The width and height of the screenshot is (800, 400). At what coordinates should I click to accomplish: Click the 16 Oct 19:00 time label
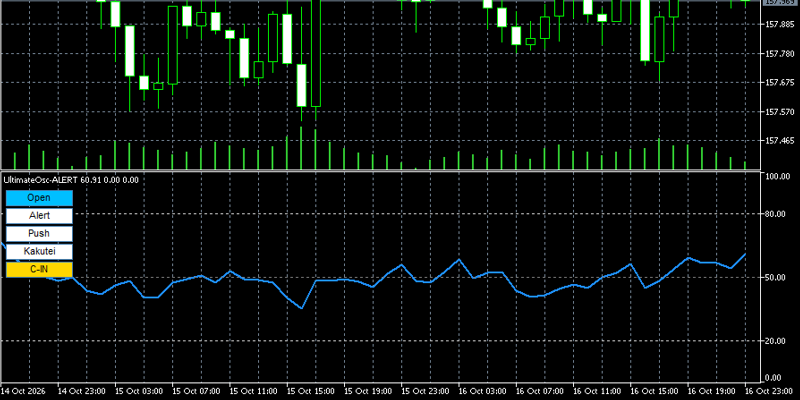pyautogui.click(x=712, y=391)
